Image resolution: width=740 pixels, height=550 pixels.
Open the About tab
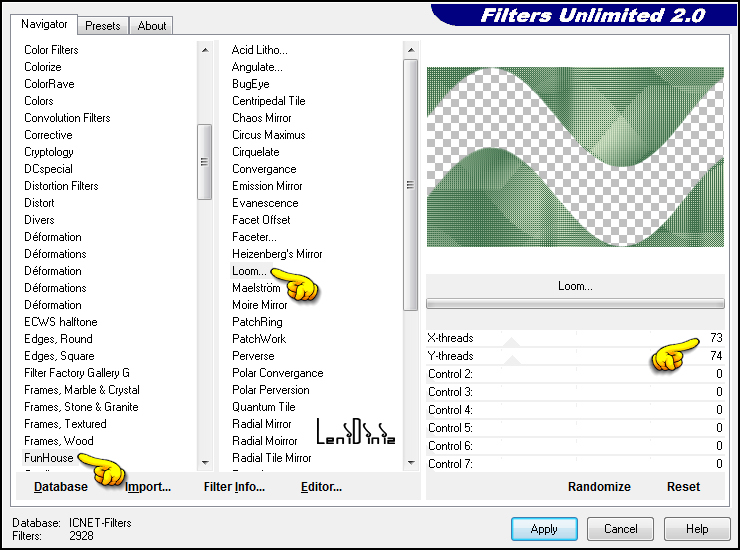point(152,26)
